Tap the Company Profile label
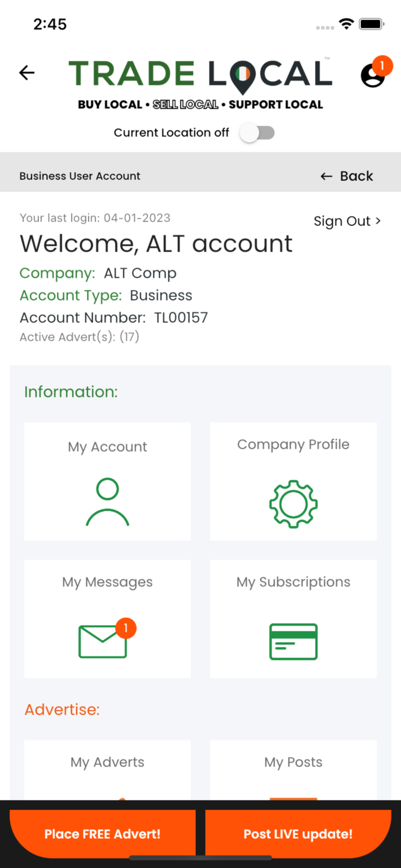Image resolution: width=401 pixels, height=868 pixels. (x=293, y=444)
